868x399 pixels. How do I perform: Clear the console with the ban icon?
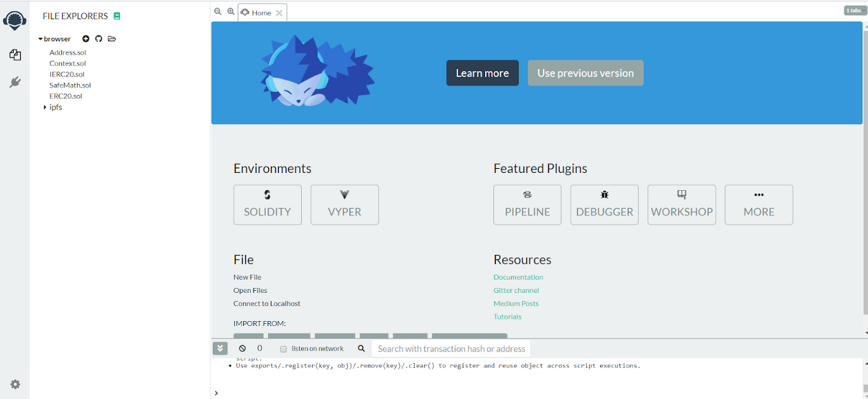coord(242,349)
